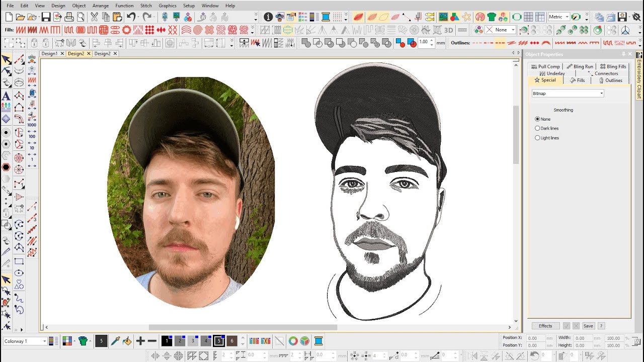This screenshot has width=644, height=362.
Task: Click the Print icon
Action: [x=69, y=17]
